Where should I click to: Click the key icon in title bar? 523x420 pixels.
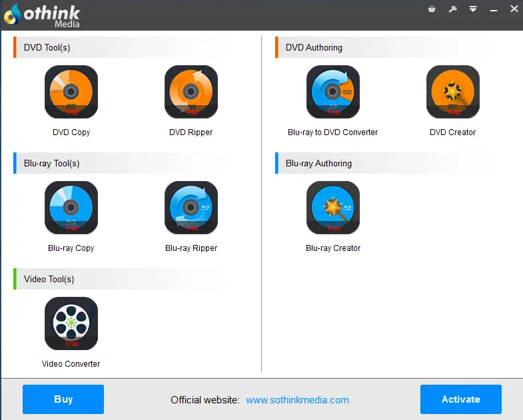tap(453, 9)
